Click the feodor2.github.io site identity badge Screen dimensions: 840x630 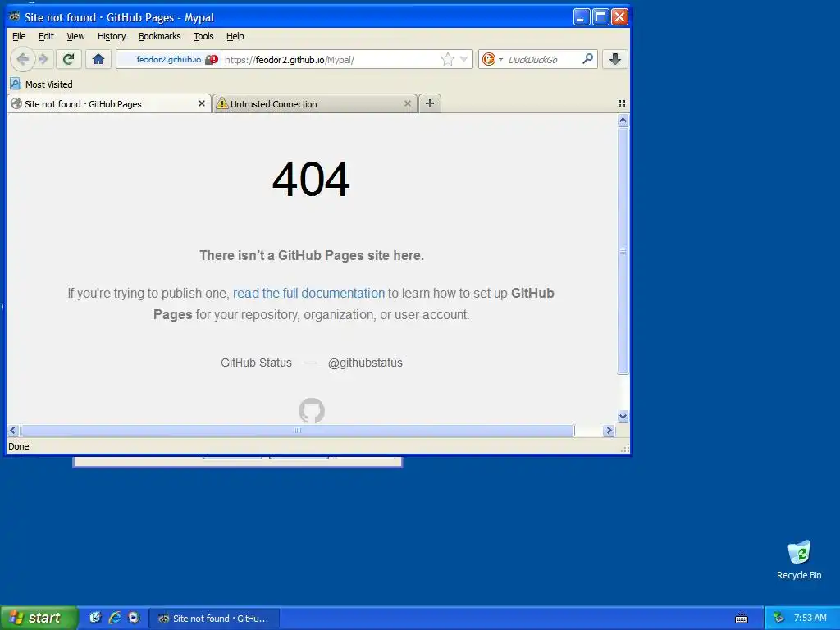(169, 59)
